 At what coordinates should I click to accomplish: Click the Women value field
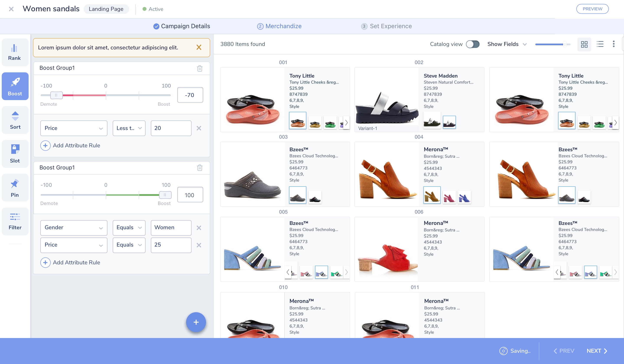click(171, 228)
